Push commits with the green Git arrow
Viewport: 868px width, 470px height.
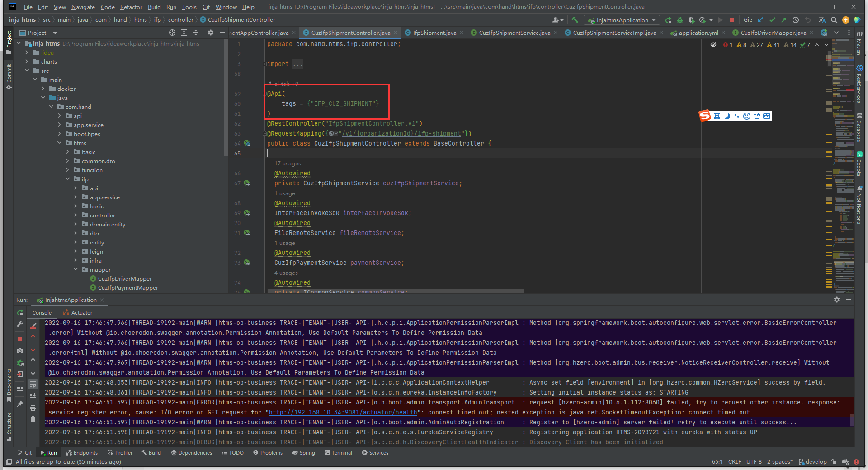784,20
